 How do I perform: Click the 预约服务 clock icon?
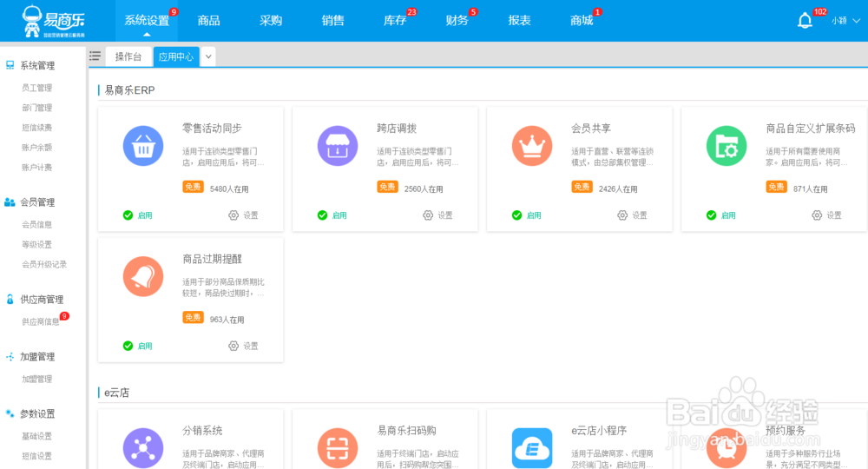coord(727,448)
